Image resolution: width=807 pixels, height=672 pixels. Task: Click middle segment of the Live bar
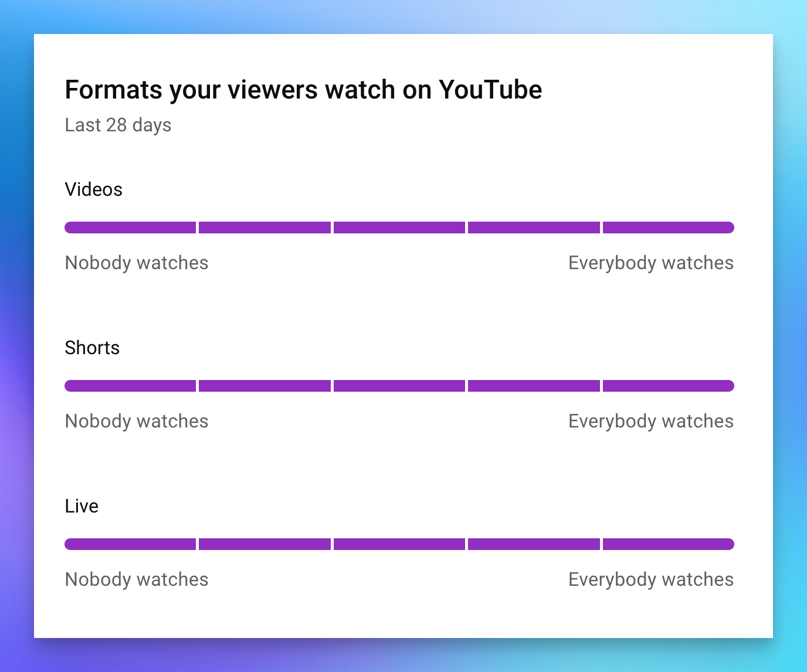pos(399,544)
